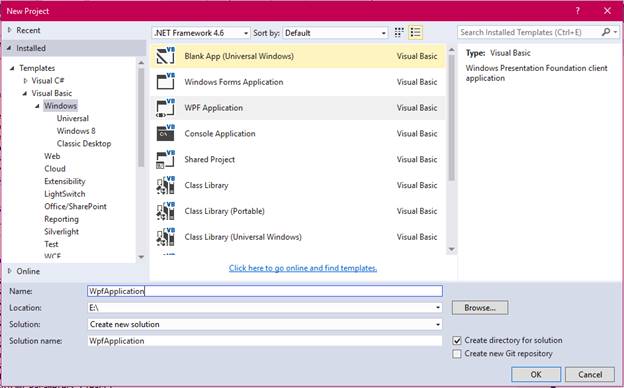Click the Search Installed Templates box
The image size is (624, 388).
pos(529,32)
